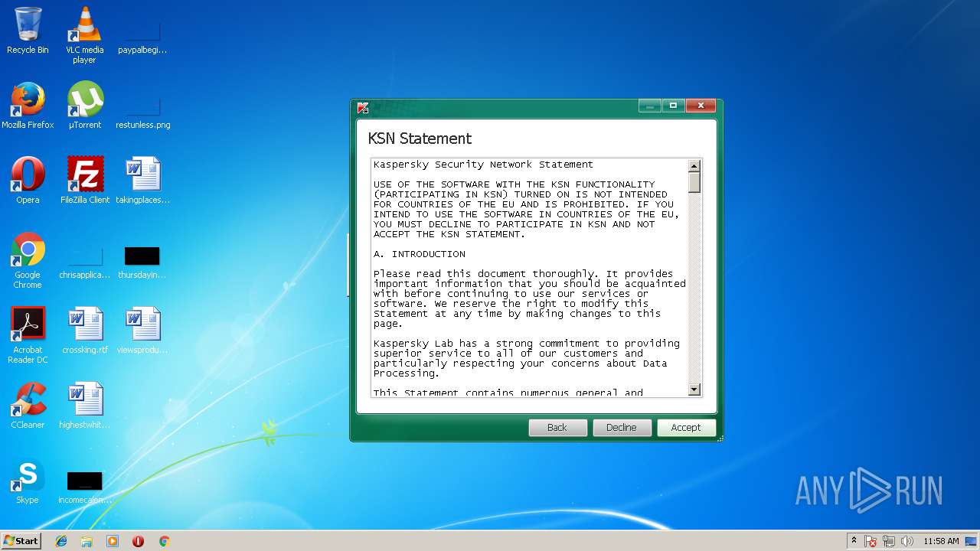Close the Kaspersky installer window

pos(701,106)
